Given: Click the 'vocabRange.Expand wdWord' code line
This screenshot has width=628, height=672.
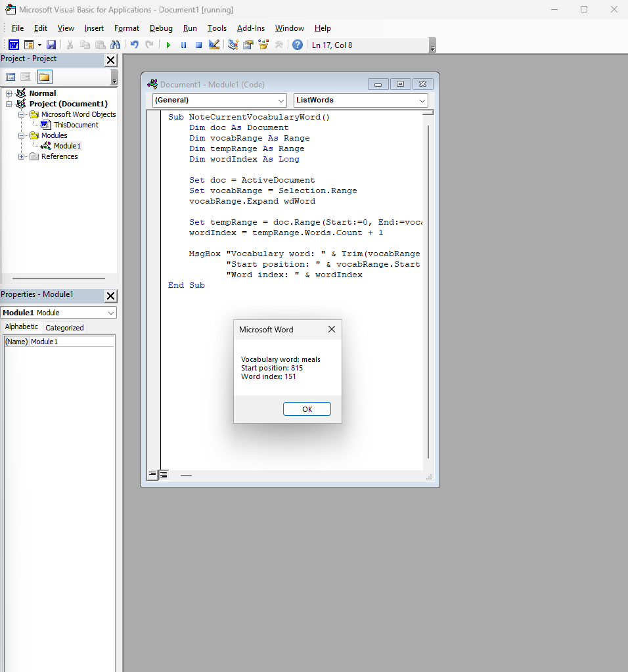Looking at the screenshot, I should 252,202.
